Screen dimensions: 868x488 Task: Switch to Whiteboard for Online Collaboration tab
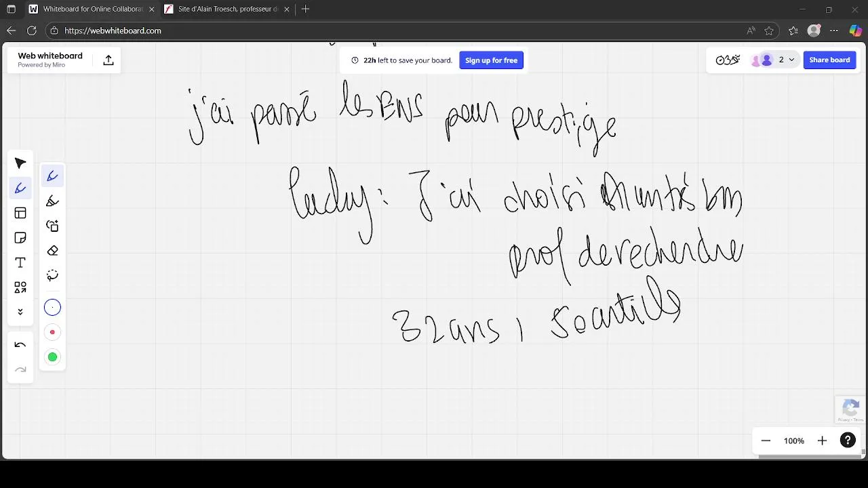92,9
